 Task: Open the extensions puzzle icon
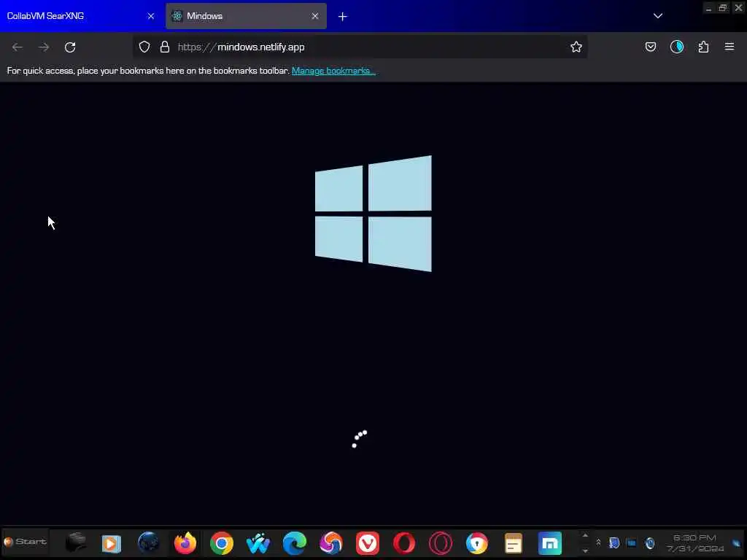703,47
